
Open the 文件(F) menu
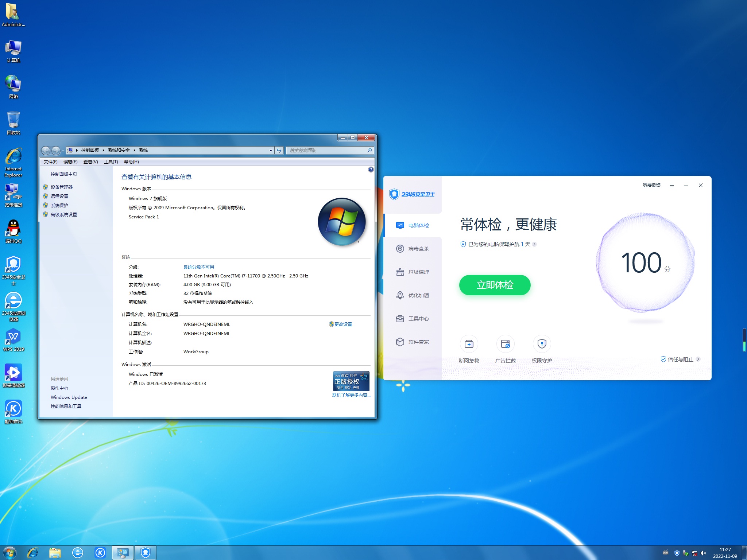point(50,162)
